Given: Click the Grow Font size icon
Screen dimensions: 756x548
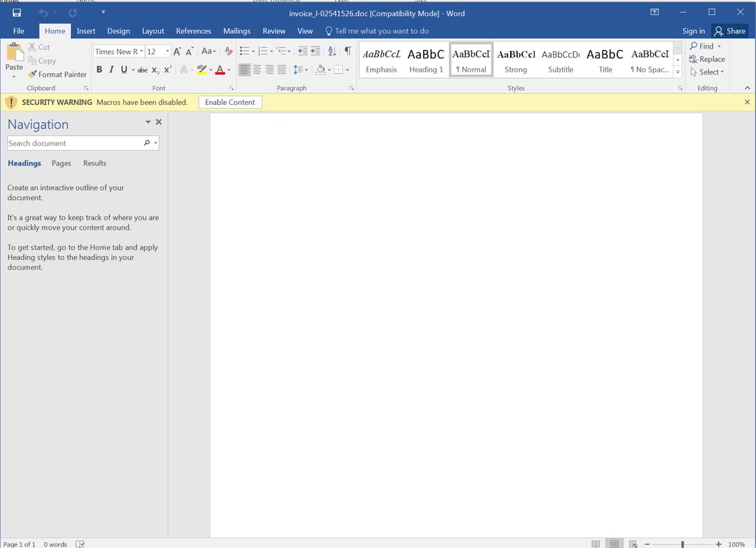Looking at the screenshot, I should coord(177,51).
